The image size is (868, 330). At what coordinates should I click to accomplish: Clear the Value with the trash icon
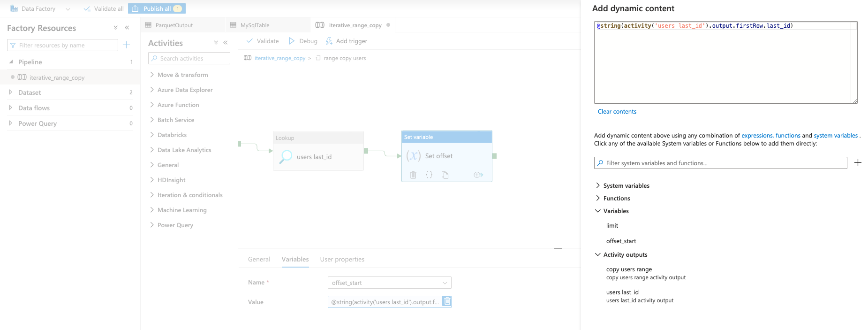click(x=447, y=301)
